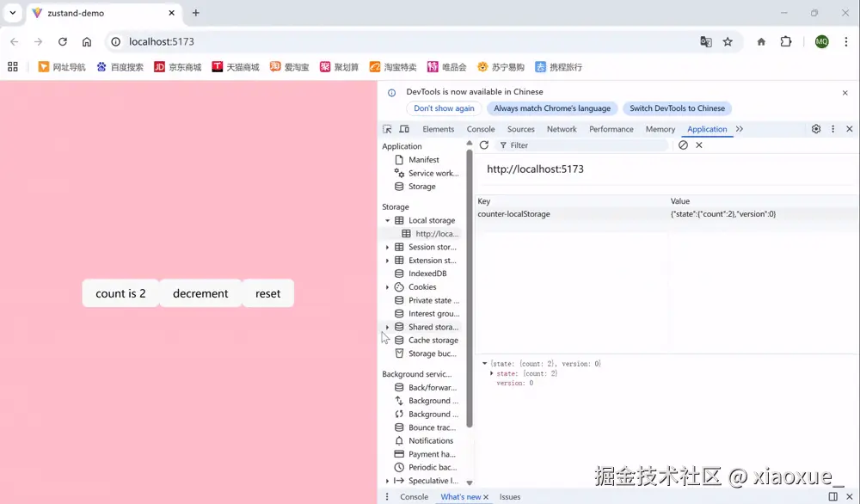The width and height of the screenshot is (860, 504).
Task: Open the browser extensions puzzle icon
Action: (786, 40)
